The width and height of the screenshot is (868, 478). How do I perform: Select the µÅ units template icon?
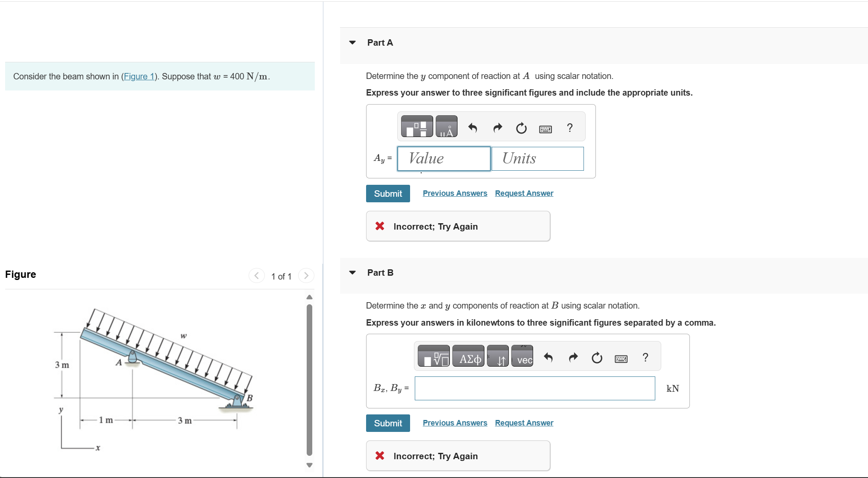[x=447, y=126]
